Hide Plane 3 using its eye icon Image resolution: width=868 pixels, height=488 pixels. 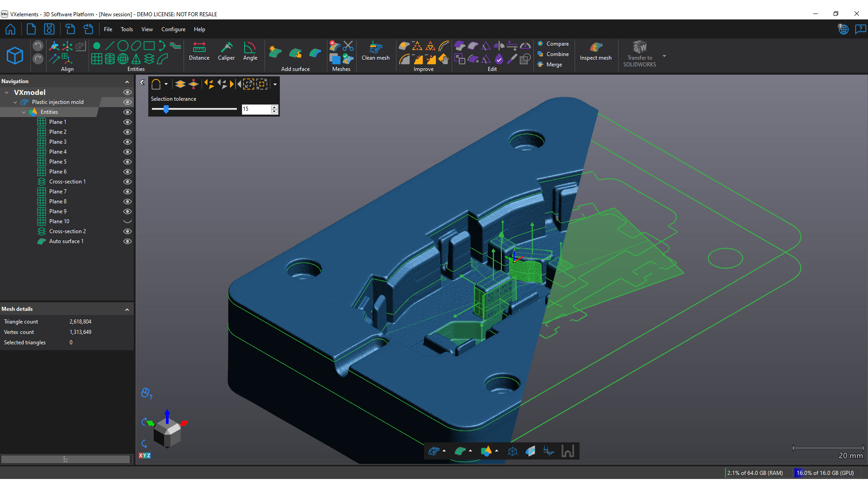pyautogui.click(x=127, y=142)
